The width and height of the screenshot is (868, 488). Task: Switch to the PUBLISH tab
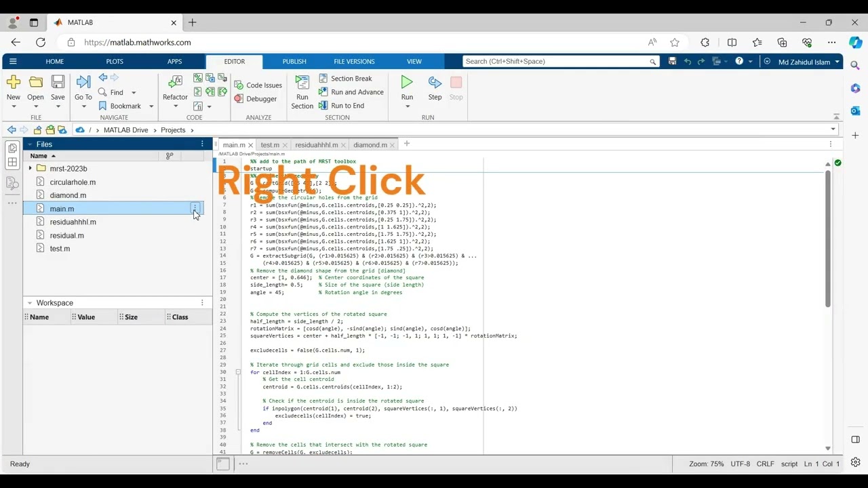pyautogui.click(x=294, y=62)
